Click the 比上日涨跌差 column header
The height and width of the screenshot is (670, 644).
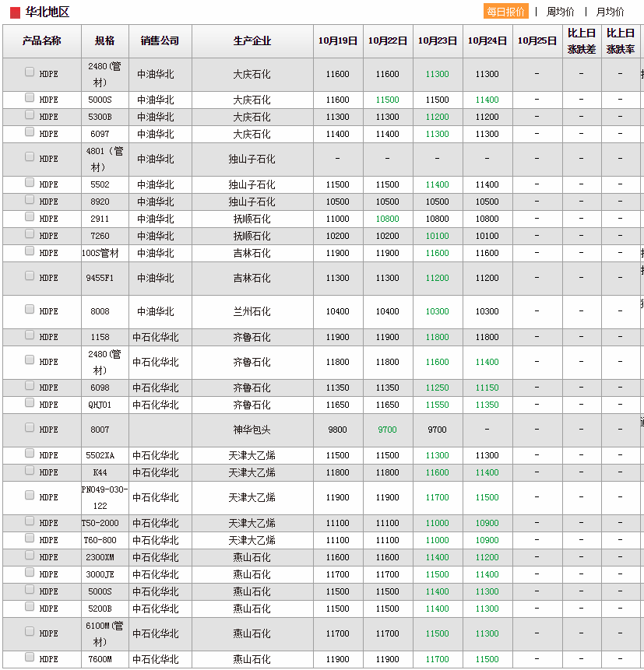click(582, 41)
